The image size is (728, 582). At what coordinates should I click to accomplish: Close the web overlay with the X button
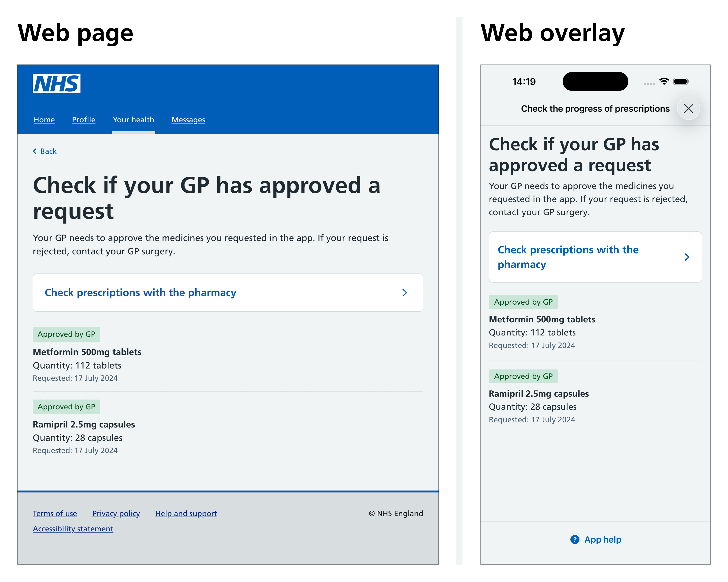click(688, 108)
